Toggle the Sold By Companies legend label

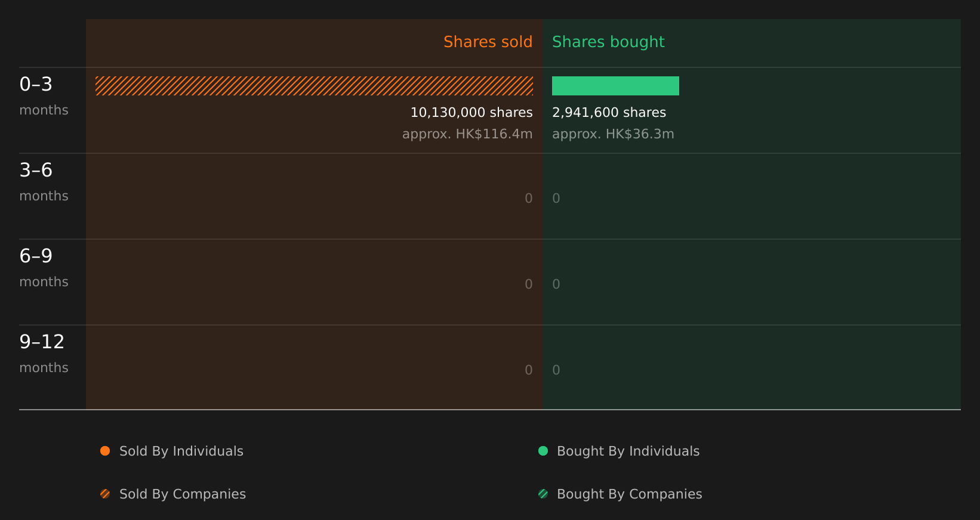click(x=183, y=494)
